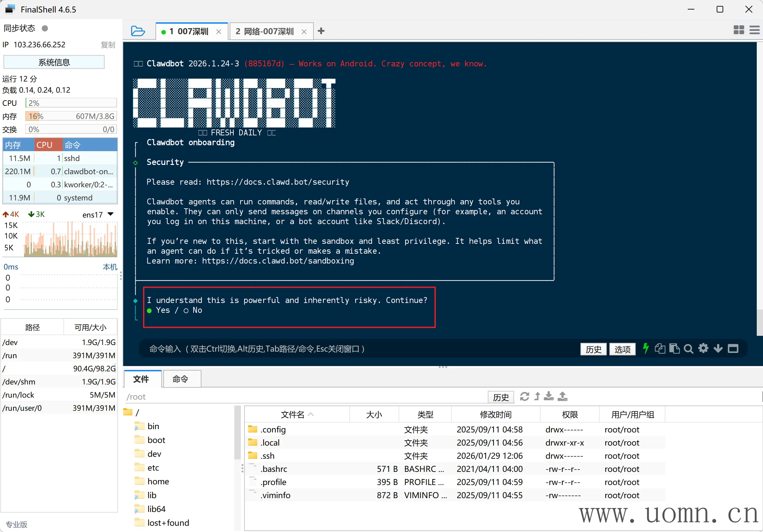
Task: Sort processes by the 内存 column
Action: 13,145
